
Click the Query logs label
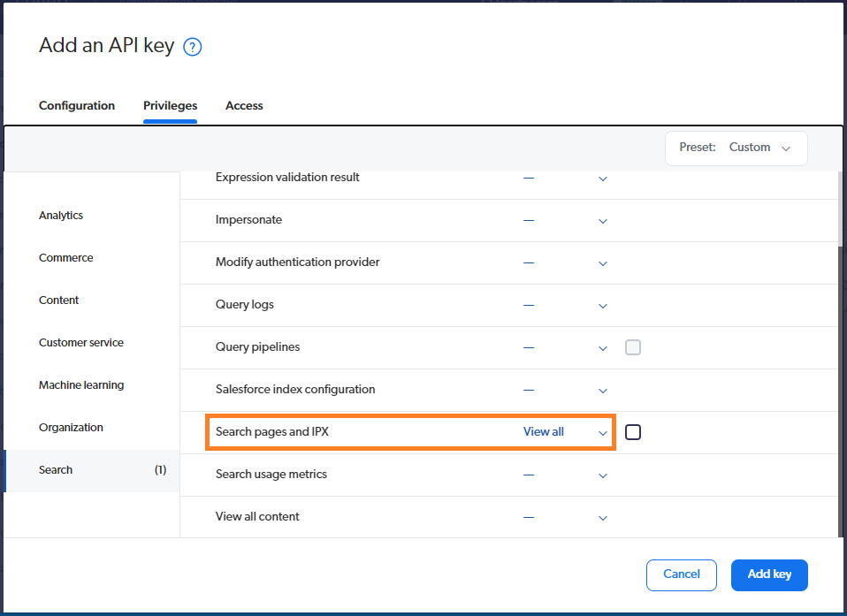point(245,305)
